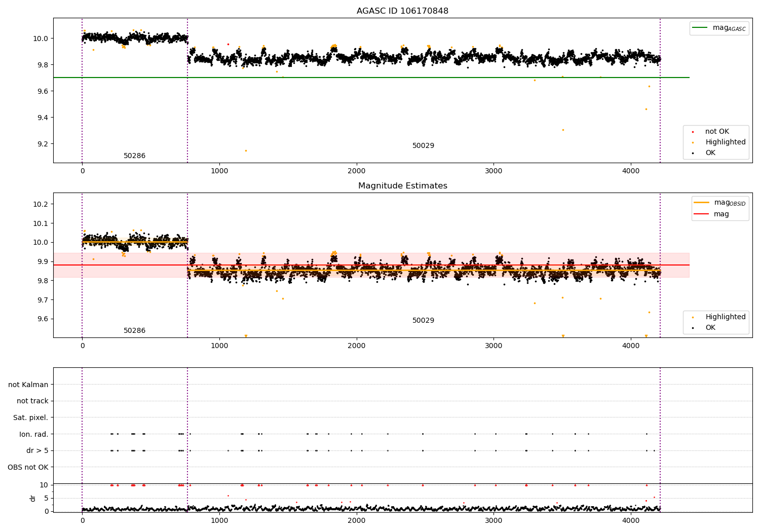Click the 5 tick on dr axis
This screenshot has width=760, height=532.
tap(47, 498)
